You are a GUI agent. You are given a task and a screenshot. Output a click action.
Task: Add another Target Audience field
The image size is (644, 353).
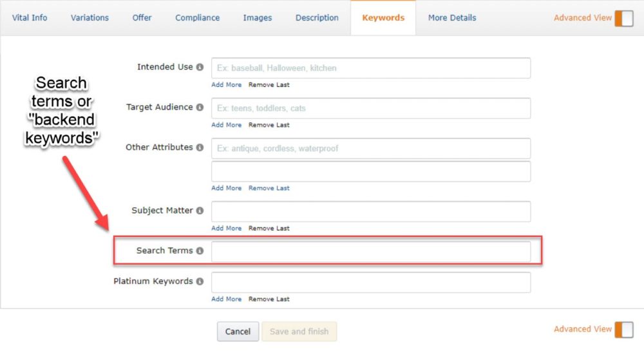[x=226, y=125]
